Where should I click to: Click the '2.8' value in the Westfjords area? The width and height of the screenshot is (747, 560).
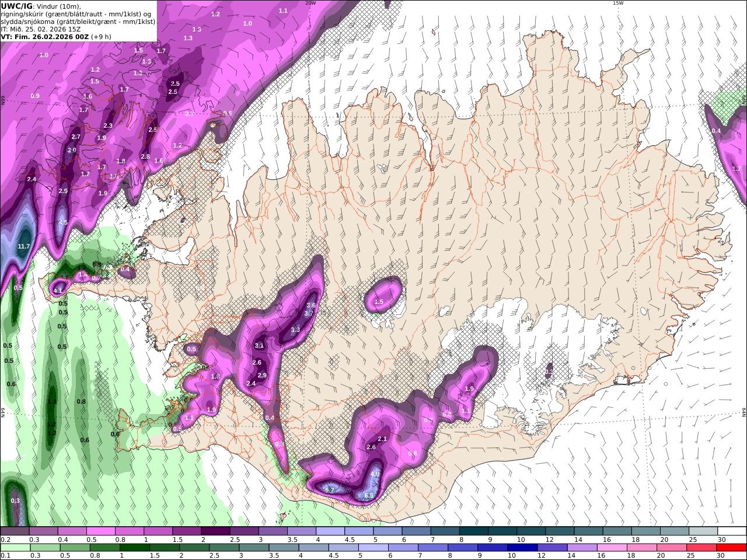point(145,157)
